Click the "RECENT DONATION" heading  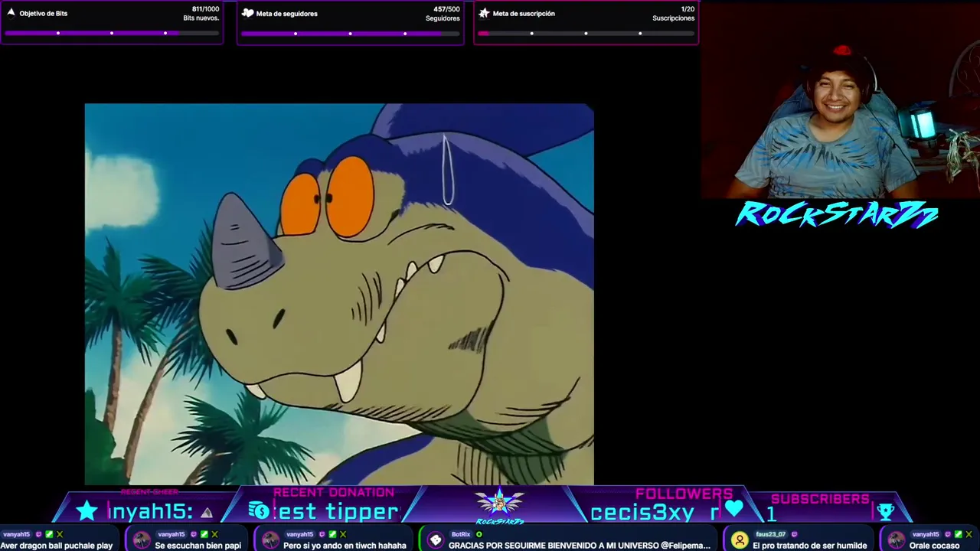(x=334, y=493)
